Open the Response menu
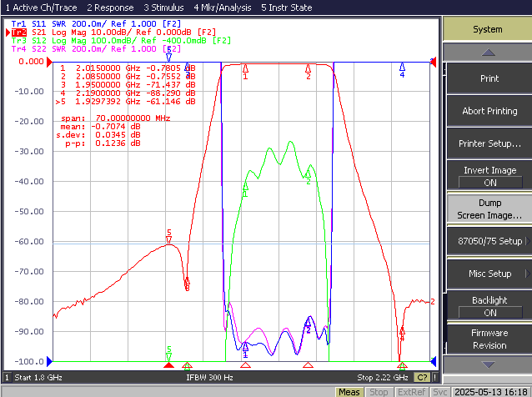532x397 pixels. [x=110, y=8]
